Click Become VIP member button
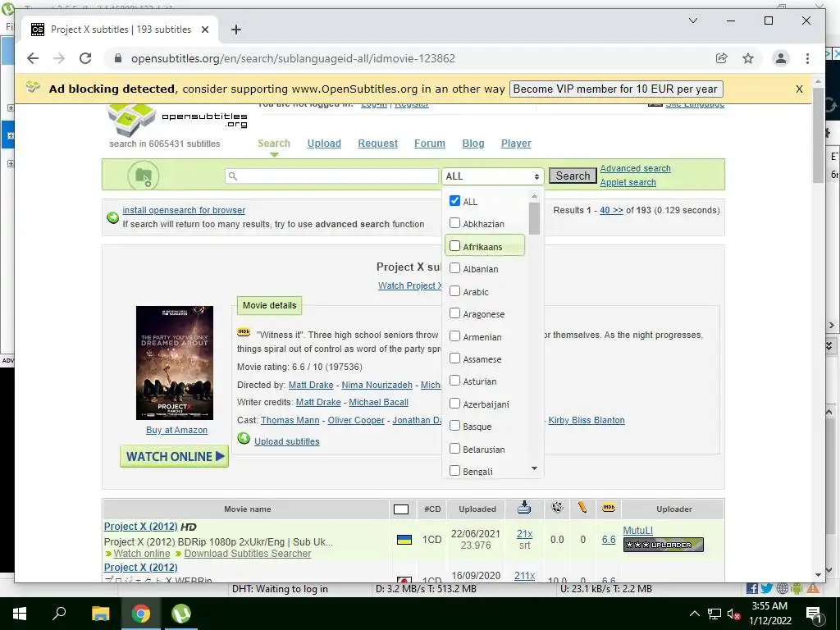Viewport: 840px width, 630px height. [616, 89]
